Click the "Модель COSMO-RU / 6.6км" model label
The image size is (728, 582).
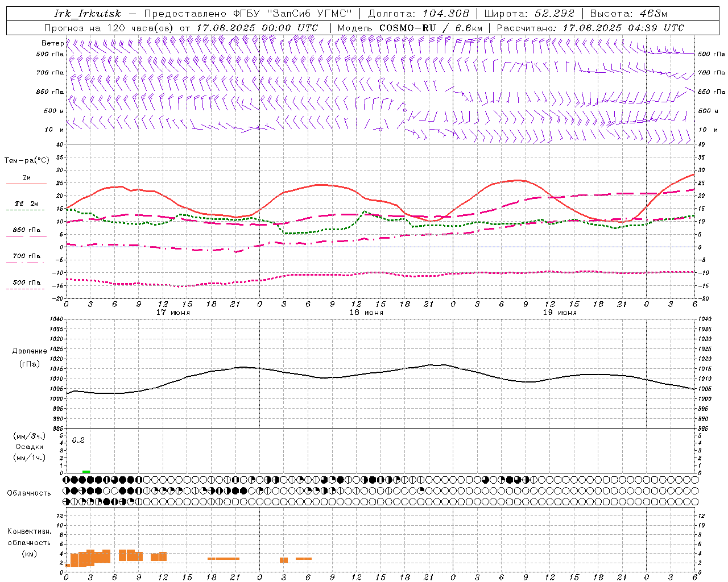tap(410, 28)
